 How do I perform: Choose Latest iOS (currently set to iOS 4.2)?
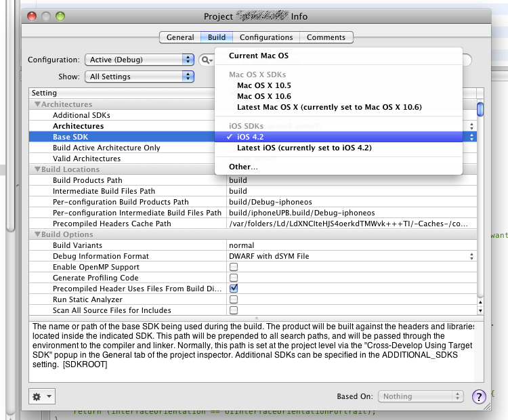(x=339, y=148)
